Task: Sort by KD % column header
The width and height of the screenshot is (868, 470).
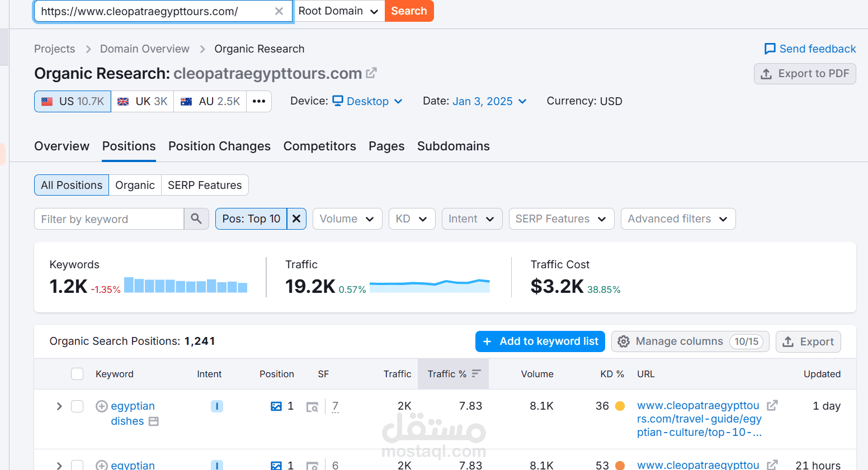Action: (x=612, y=374)
